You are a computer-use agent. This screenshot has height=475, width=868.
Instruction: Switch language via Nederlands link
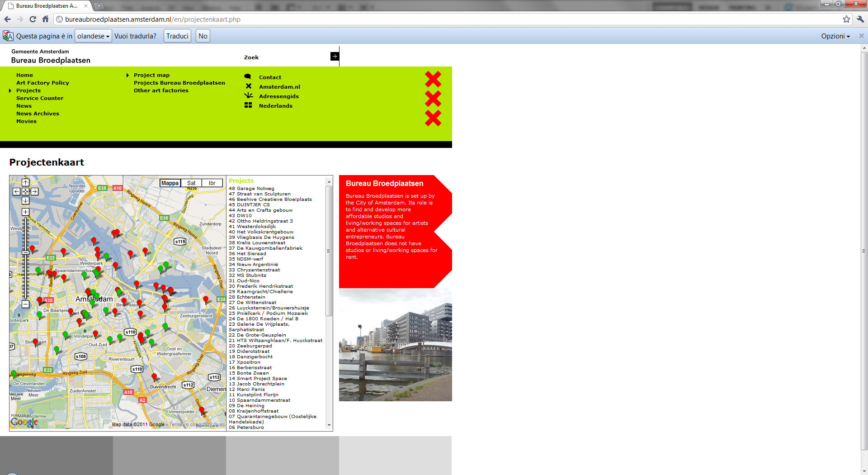click(x=276, y=106)
